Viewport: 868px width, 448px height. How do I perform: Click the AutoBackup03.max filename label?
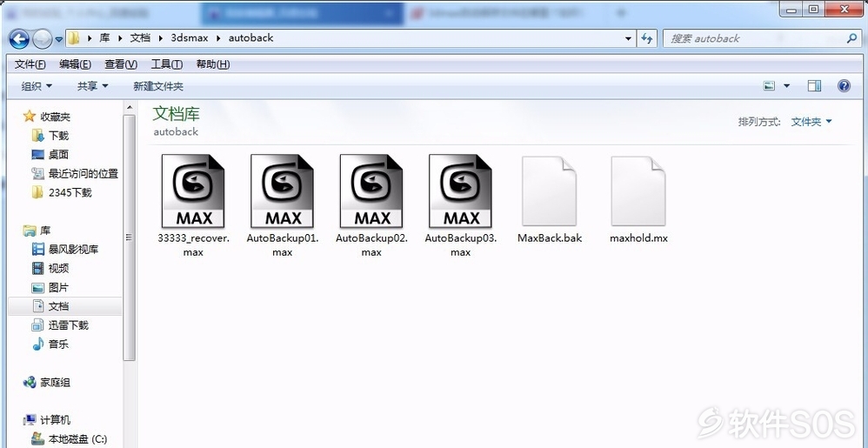pos(461,244)
